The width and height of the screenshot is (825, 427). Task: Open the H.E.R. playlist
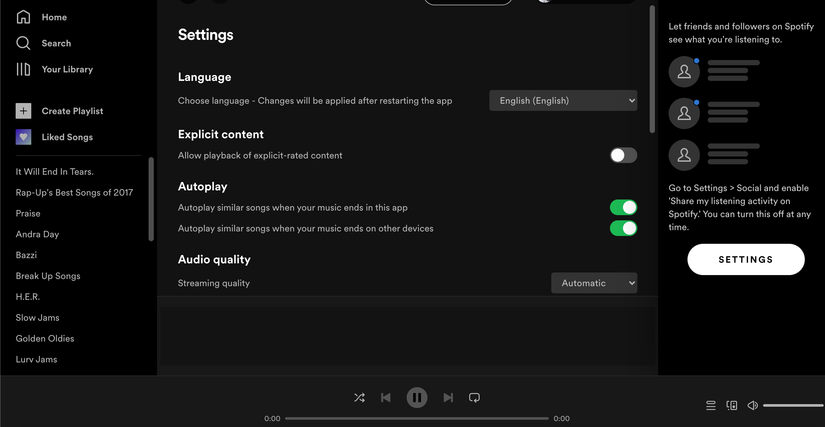click(x=28, y=297)
